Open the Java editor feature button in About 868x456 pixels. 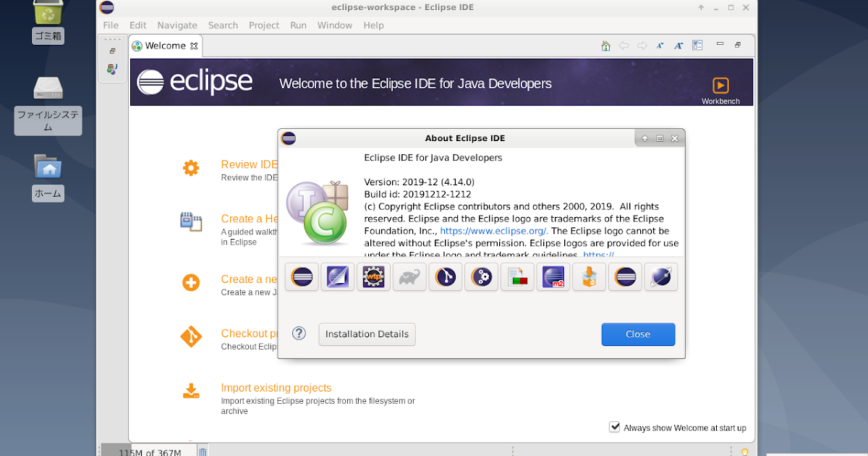pos(338,276)
